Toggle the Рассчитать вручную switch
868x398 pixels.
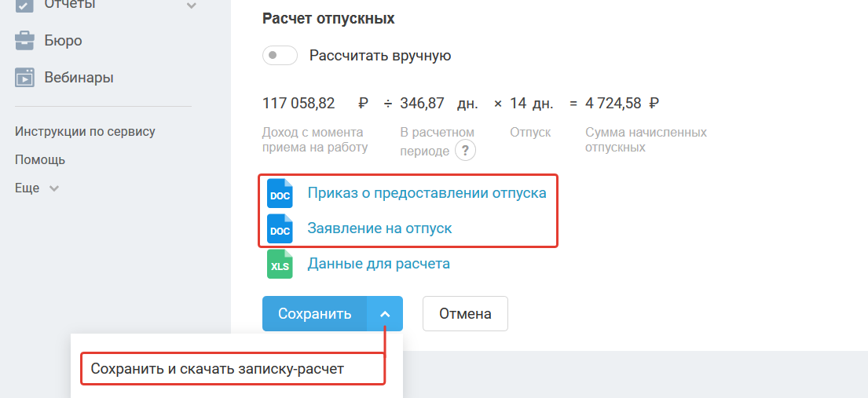click(x=280, y=56)
